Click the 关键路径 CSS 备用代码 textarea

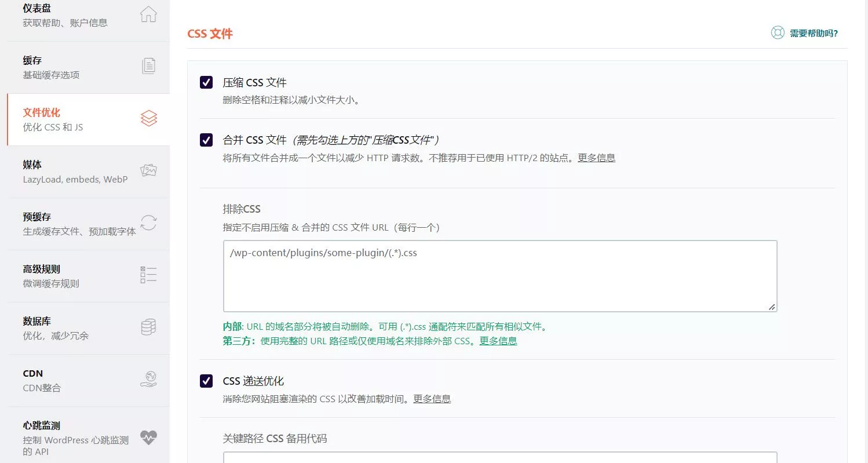click(x=500, y=458)
